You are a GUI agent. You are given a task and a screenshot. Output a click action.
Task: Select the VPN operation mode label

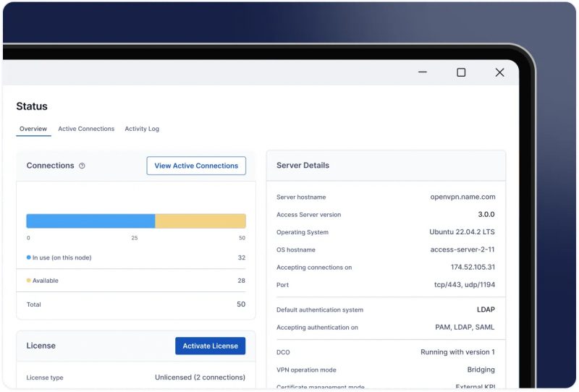click(306, 370)
